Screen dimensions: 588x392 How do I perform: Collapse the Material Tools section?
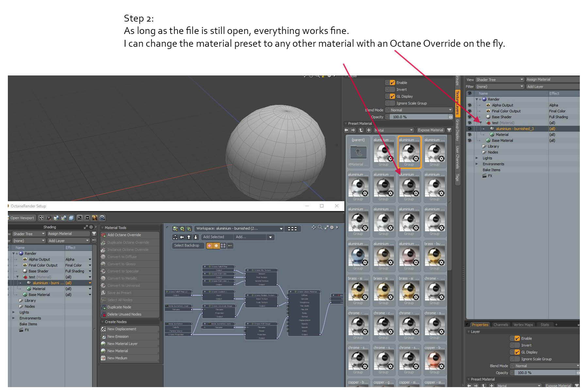[x=103, y=228]
